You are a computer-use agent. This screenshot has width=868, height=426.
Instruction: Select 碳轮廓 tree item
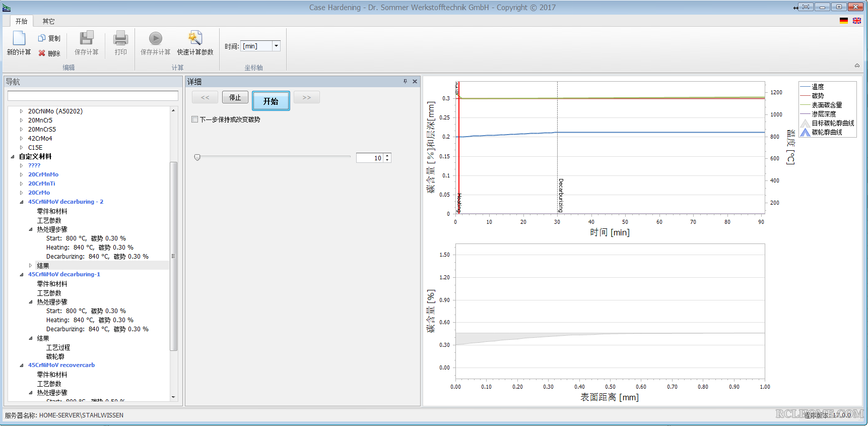tap(55, 356)
